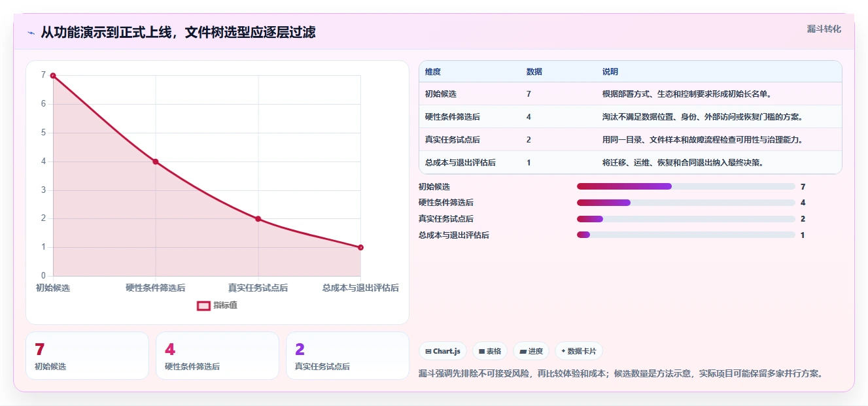Select 初始候选 cell in the table
Viewport: 868px width, 406px height.
[x=441, y=94]
